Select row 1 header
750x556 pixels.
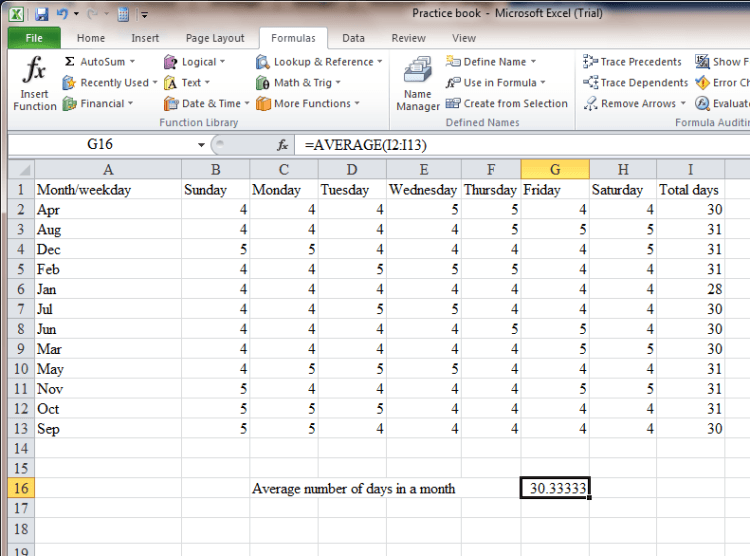tap(21, 189)
